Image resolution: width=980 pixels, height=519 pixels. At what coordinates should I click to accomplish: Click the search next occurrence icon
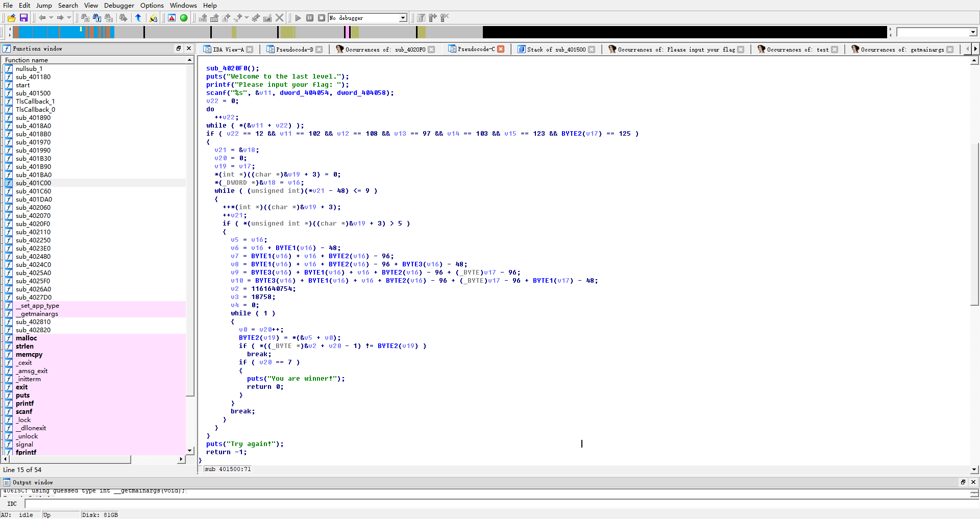click(x=124, y=18)
